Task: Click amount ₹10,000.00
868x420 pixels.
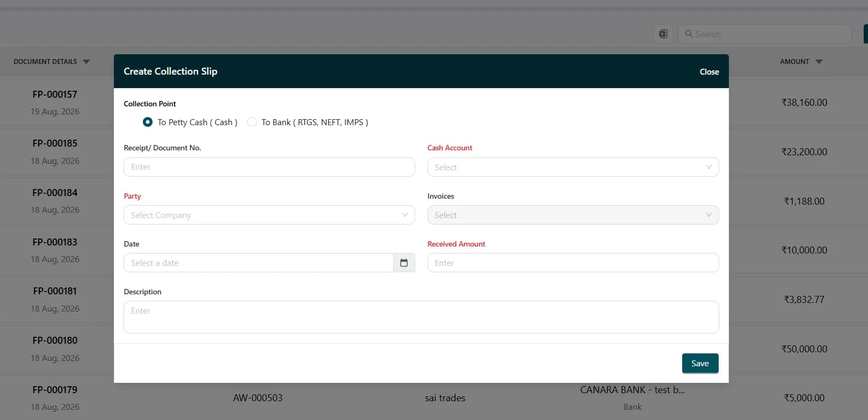Action: (804, 250)
